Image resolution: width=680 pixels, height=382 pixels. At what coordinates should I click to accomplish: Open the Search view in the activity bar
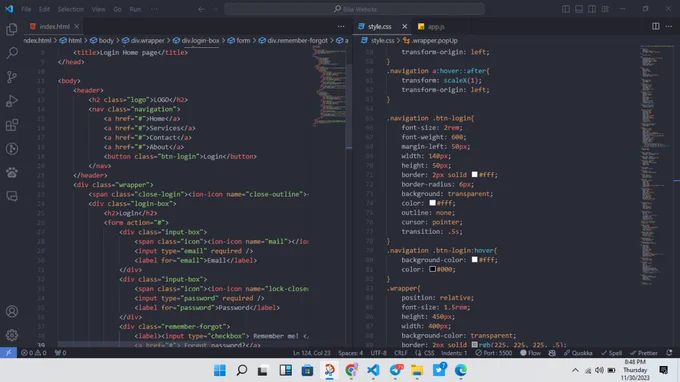12,53
